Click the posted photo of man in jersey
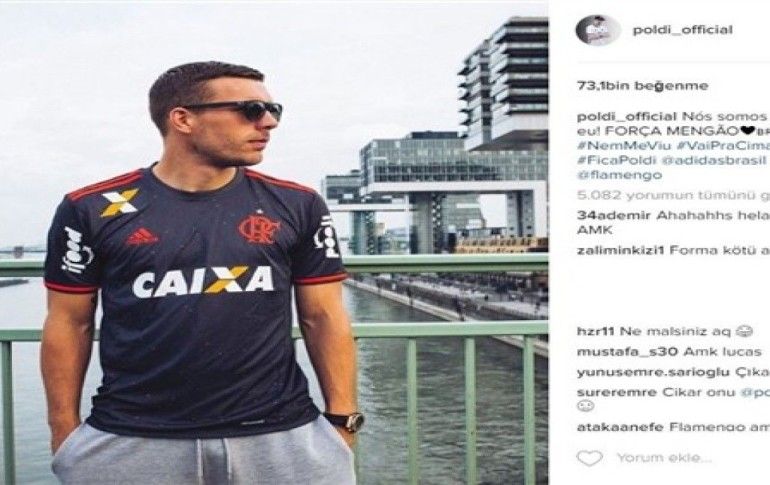 point(274,242)
